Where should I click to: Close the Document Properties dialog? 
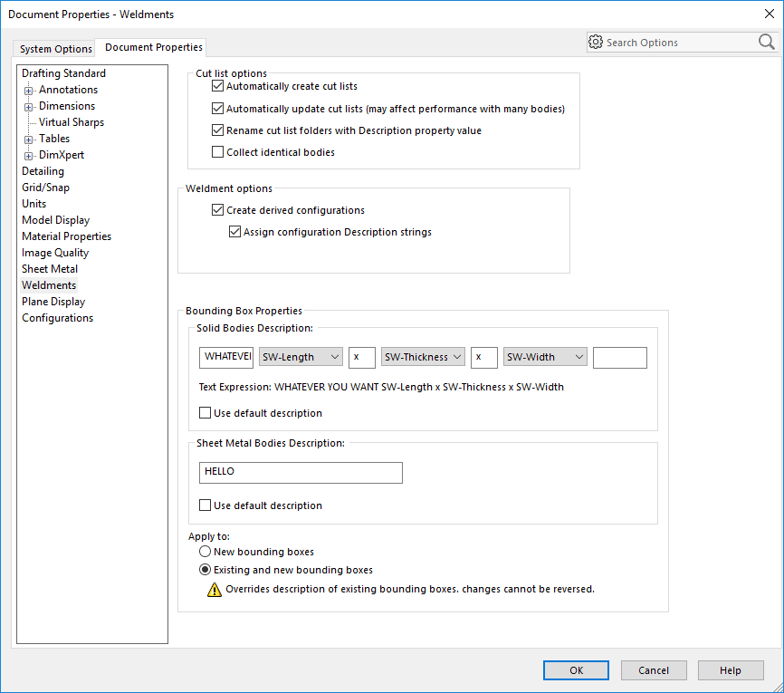click(770, 14)
